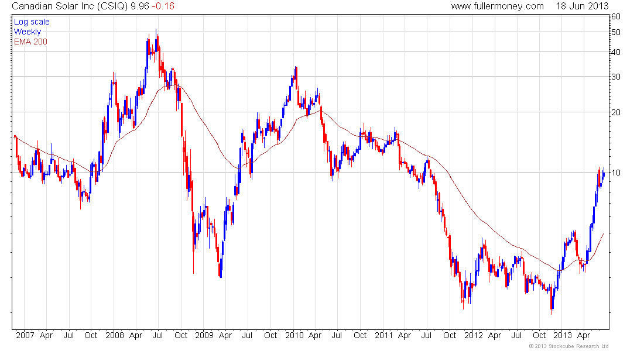Click the last price '9.96'
The image size is (644, 351).
point(140,6)
